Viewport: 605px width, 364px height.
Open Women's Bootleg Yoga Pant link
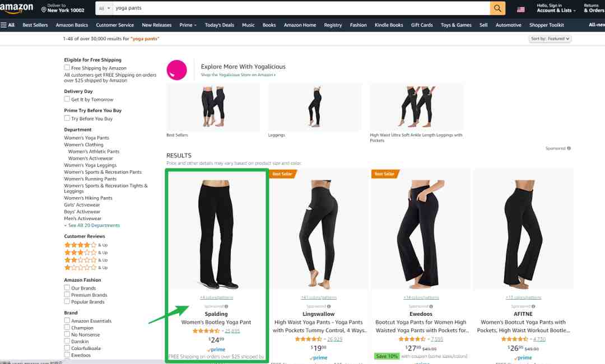click(x=216, y=322)
